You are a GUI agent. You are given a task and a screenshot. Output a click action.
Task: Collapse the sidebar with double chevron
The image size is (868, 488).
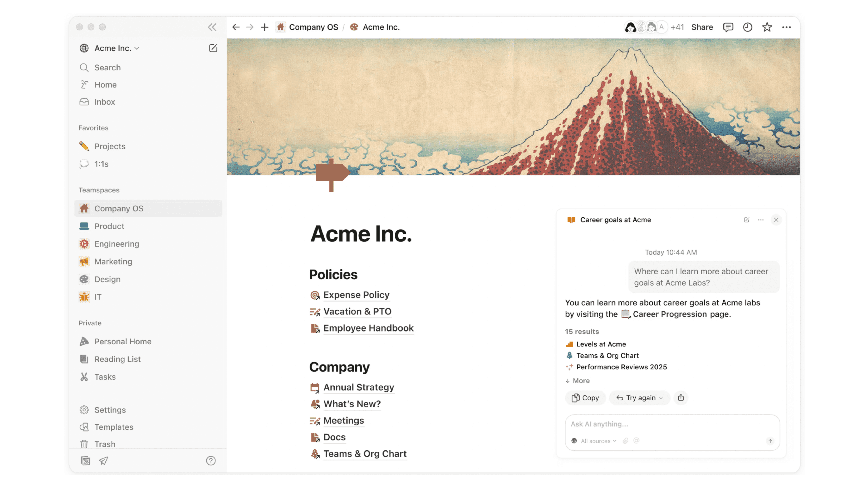(x=212, y=27)
